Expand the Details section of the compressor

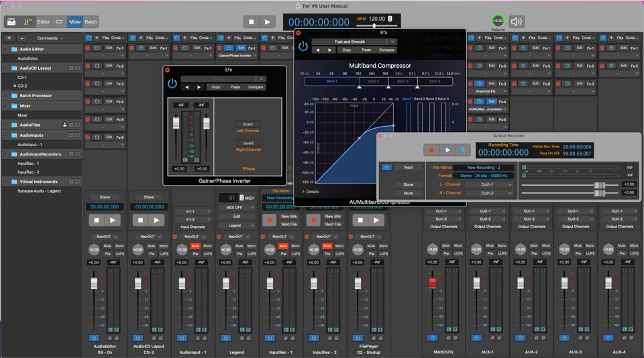click(x=310, y=192)
